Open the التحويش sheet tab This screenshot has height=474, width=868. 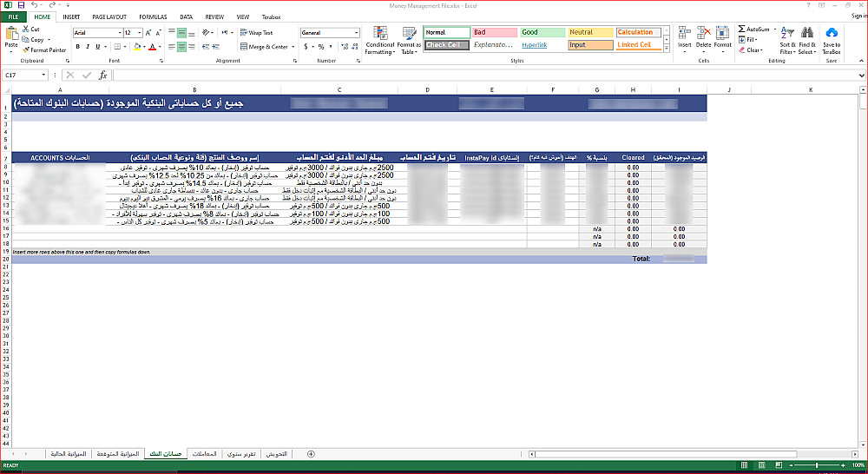pyautogui.click(x=277, y=454)
